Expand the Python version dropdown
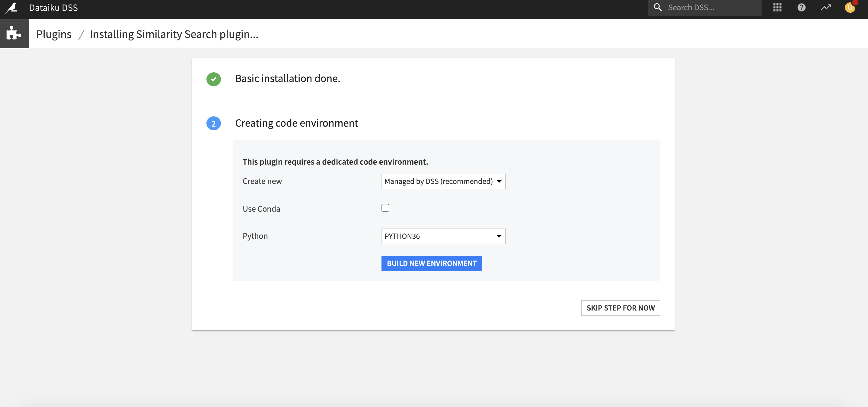 [x=443, y=236]
